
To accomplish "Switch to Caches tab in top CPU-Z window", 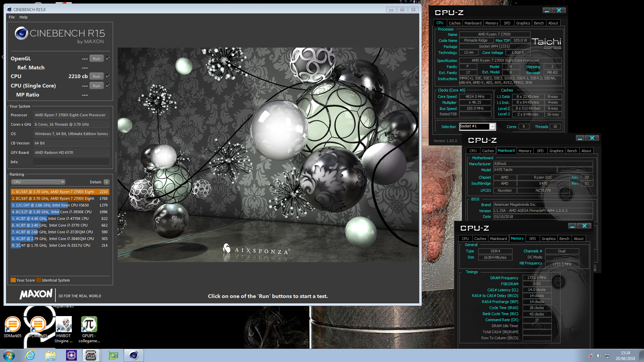I will coord(454,23).
